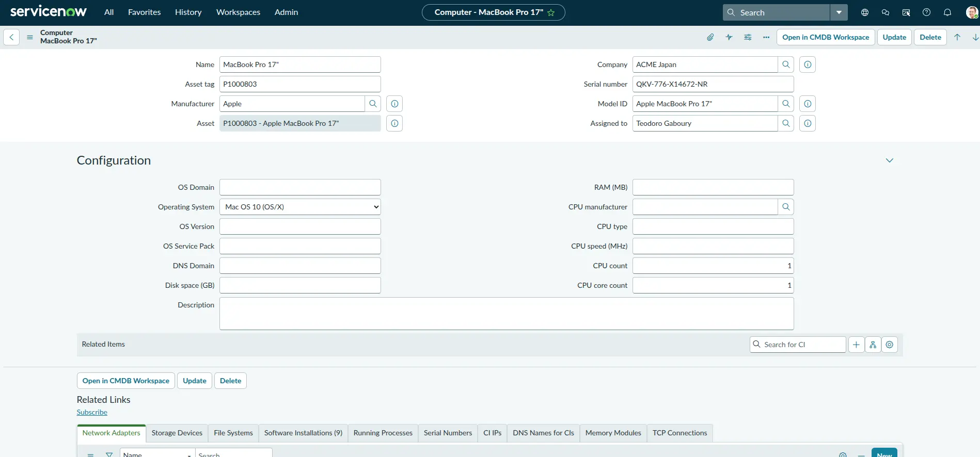Screen dimensions: 980x457
Task: Switch to the Memory Modules tab
Action: pos(613,433)
